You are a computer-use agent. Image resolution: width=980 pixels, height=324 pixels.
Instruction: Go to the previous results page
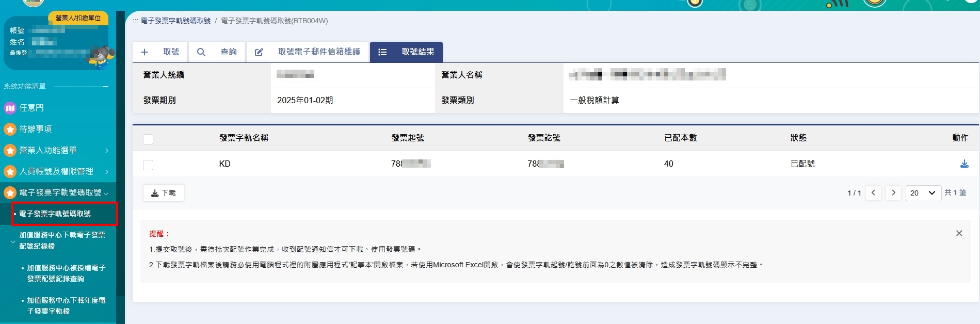[x=873, y=193]
